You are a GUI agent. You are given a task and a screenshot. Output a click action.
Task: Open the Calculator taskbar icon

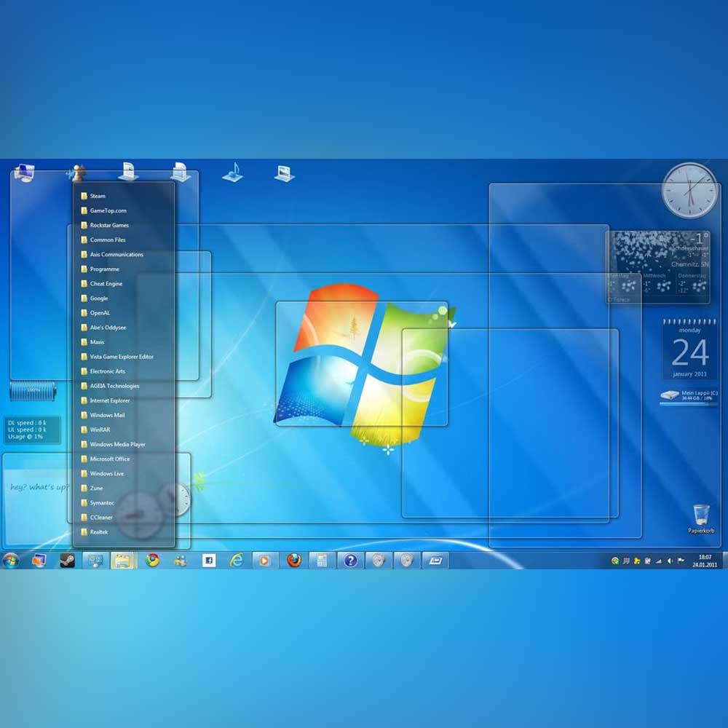click(322, 561)
